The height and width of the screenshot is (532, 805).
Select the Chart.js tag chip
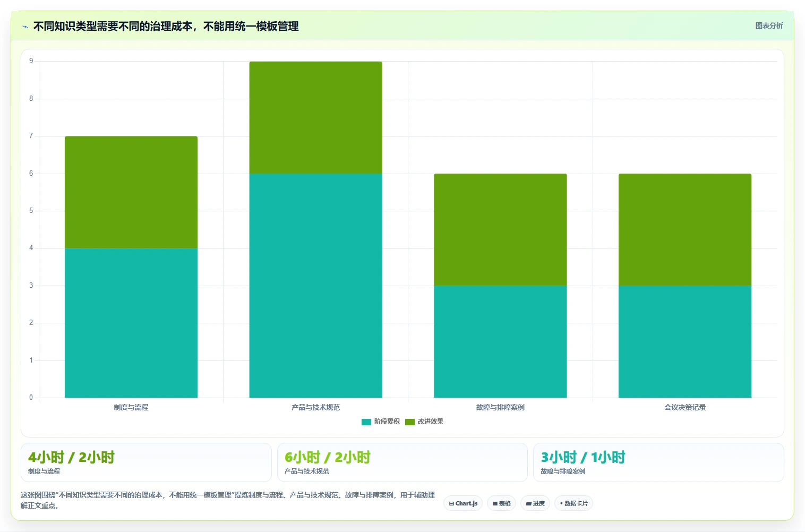(x=463, y=503)
